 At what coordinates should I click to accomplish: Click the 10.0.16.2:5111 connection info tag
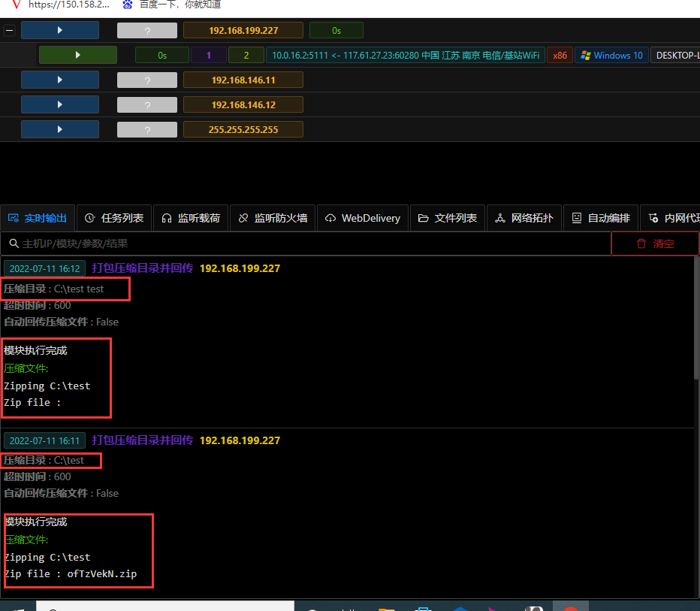[x=406, y=56]
